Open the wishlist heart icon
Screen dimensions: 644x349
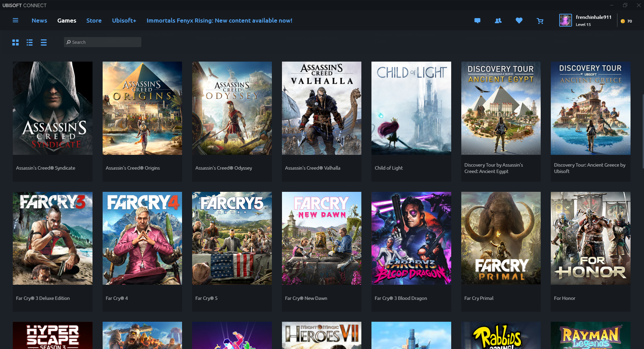519,21
